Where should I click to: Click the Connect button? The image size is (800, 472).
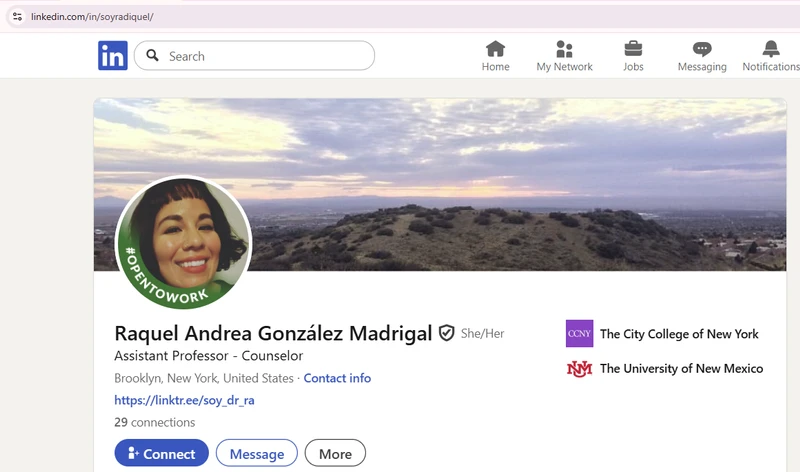(161, 453)
